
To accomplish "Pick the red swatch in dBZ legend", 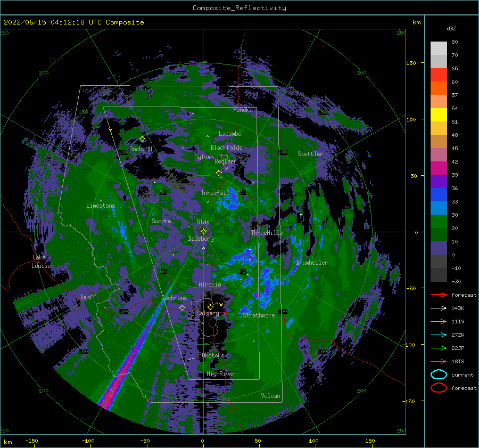I will pyautogui.click(x=439, y=75).
